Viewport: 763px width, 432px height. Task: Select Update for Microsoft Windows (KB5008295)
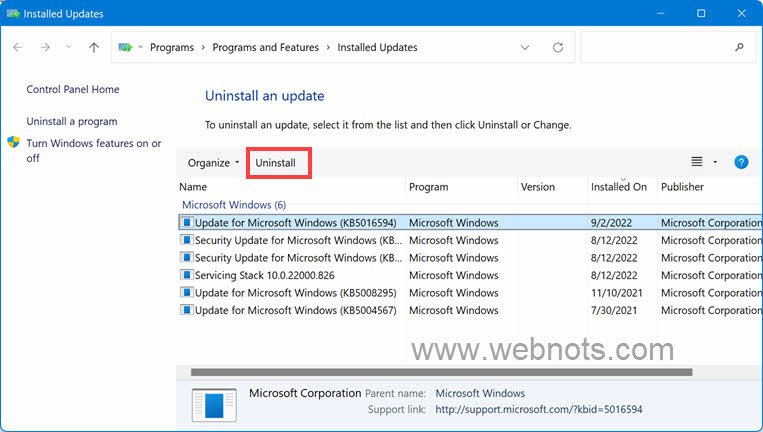470,292
